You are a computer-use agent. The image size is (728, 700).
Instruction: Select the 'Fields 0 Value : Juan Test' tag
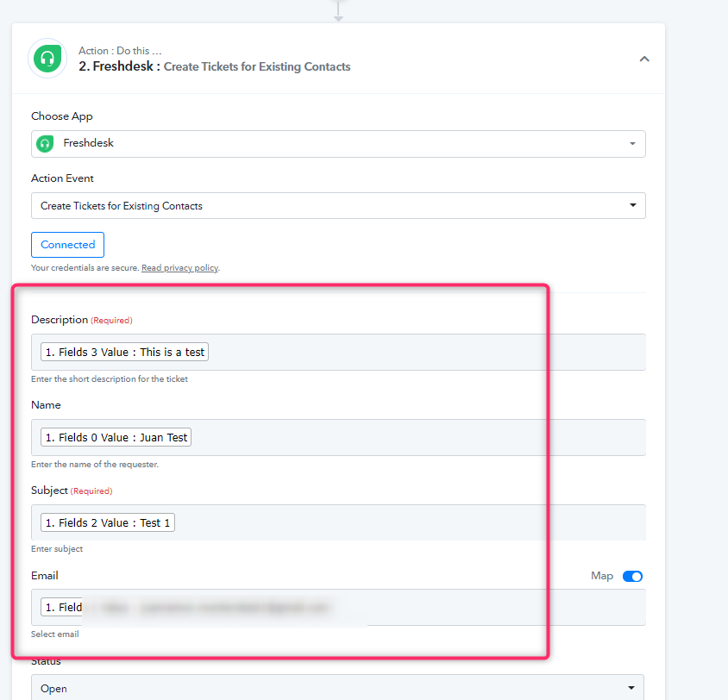point(116,437)
